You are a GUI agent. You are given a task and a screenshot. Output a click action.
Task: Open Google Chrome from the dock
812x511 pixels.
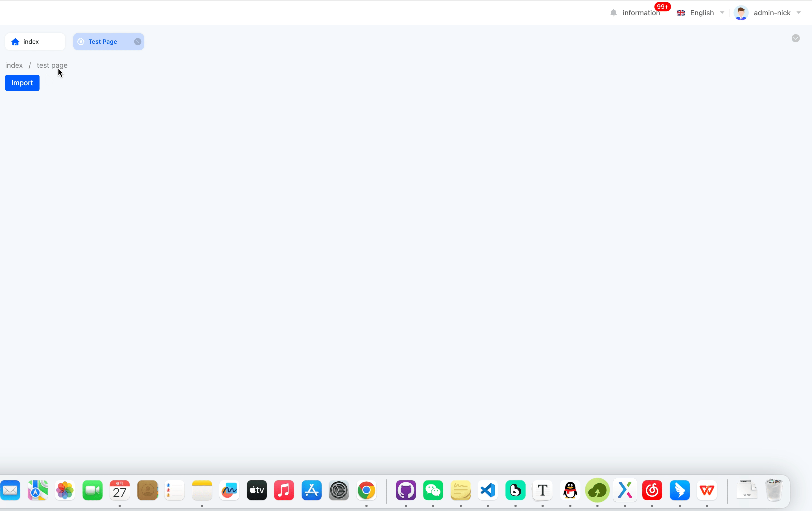click(x=366, y=490)
